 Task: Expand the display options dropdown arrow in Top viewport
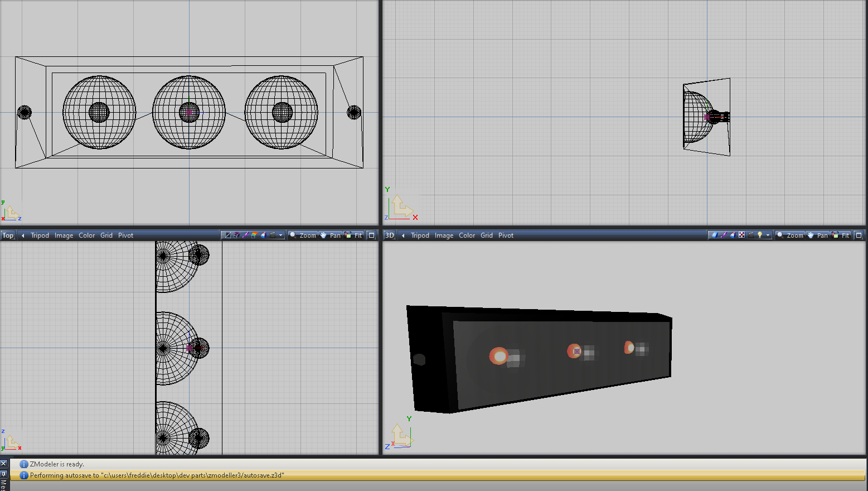click(x=280, y=235)
